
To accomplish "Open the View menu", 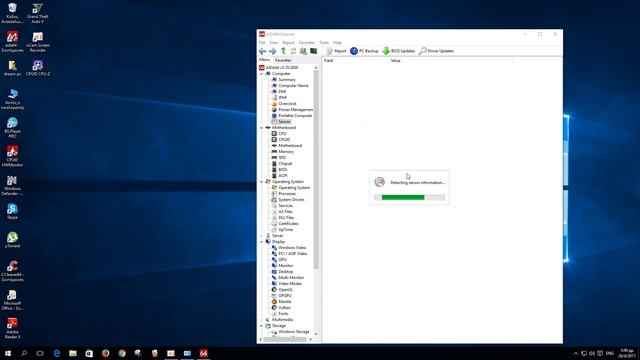I will 274,42.
